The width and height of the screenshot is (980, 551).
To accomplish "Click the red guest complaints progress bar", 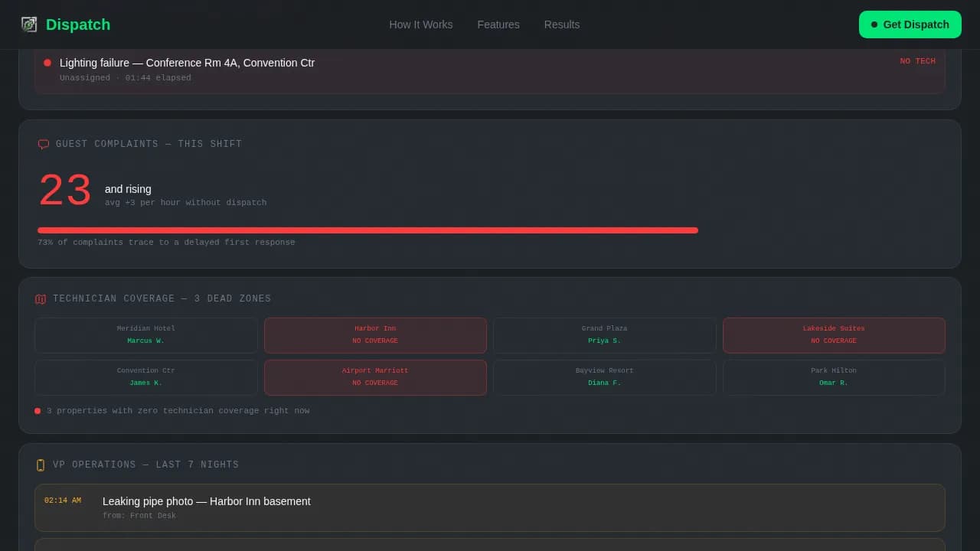I will [367, 230].
